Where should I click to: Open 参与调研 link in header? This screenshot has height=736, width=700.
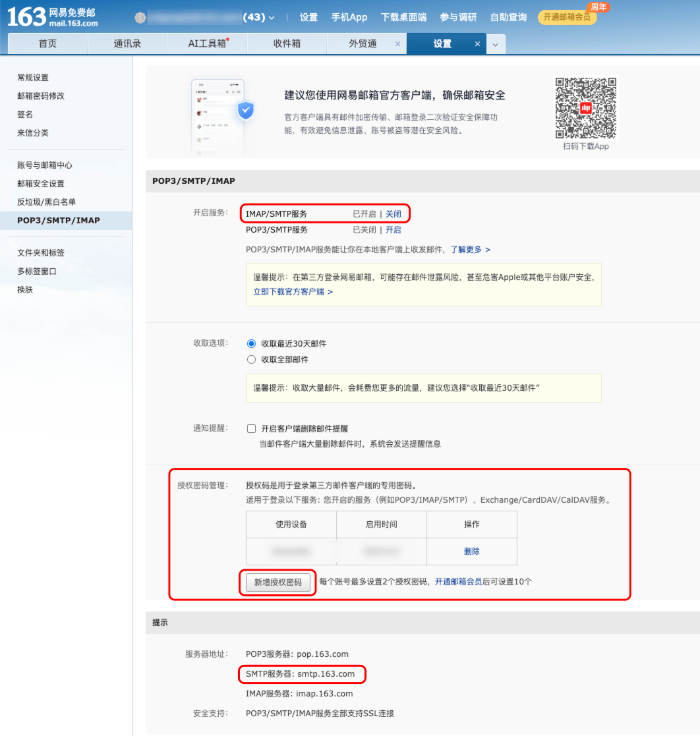457,17
